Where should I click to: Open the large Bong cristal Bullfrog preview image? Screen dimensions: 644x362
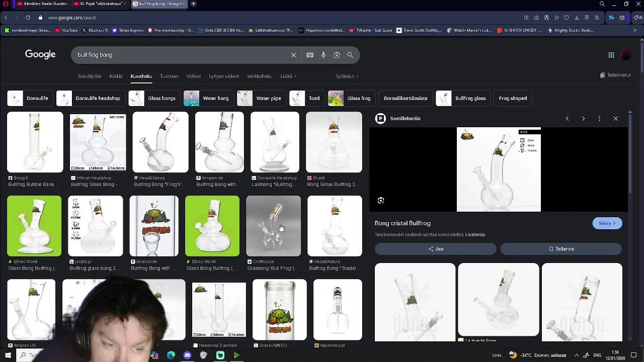click(499, 169)
